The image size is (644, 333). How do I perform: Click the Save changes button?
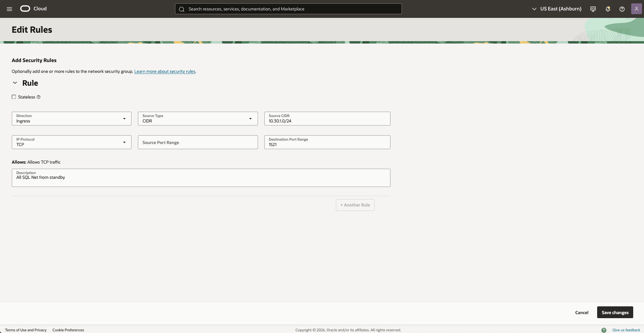pos(614,312)
